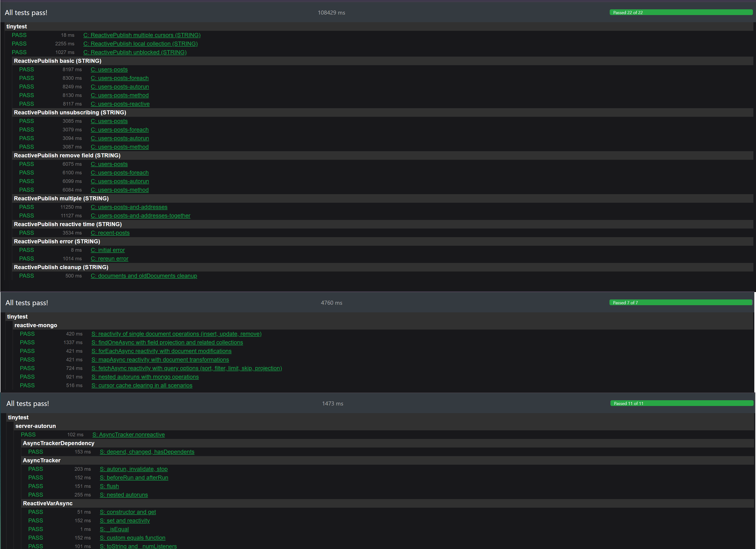Collapse the 'server-autorun' group header
756x549 pixels.
[x=384, y=426]
